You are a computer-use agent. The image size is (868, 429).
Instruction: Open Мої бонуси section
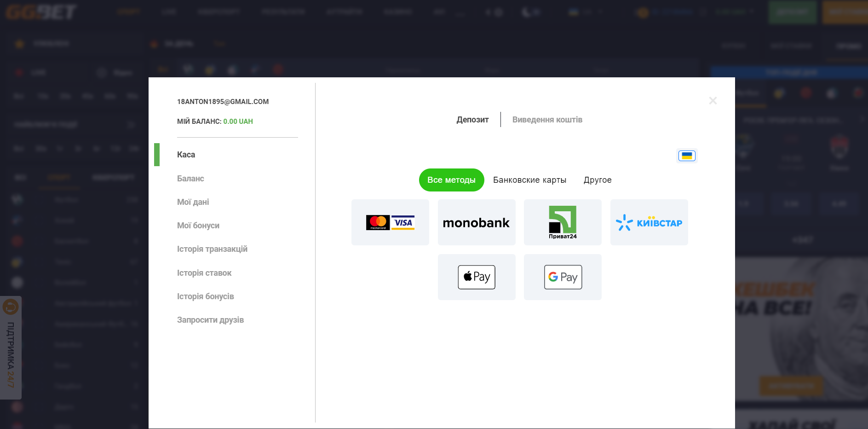coord(198,226)
